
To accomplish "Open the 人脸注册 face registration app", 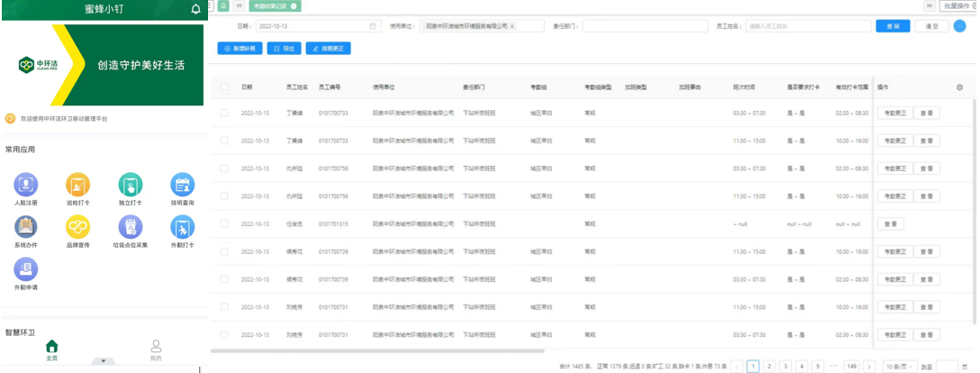I will click(25, 186).
